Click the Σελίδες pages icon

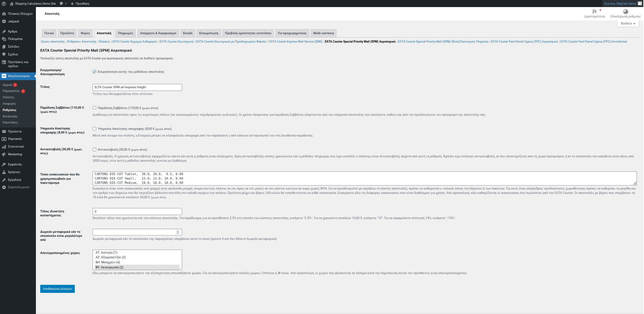(x=4, y=47)
